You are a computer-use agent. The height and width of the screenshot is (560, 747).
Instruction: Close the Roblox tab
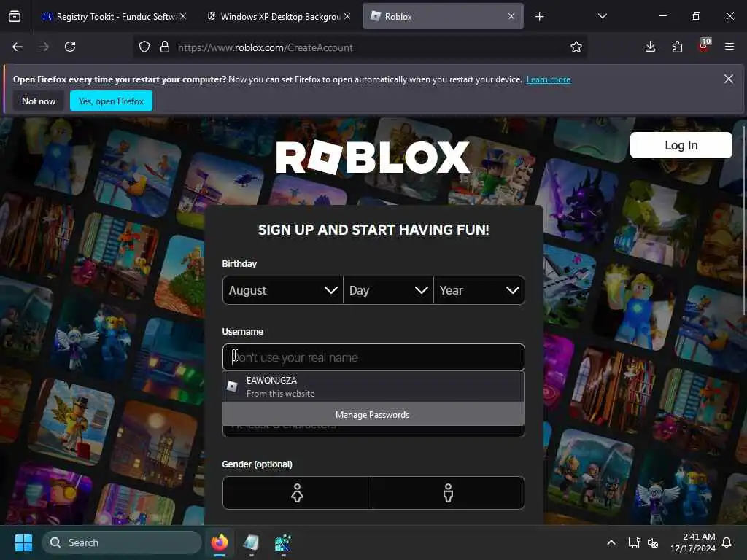coord(511,16)
